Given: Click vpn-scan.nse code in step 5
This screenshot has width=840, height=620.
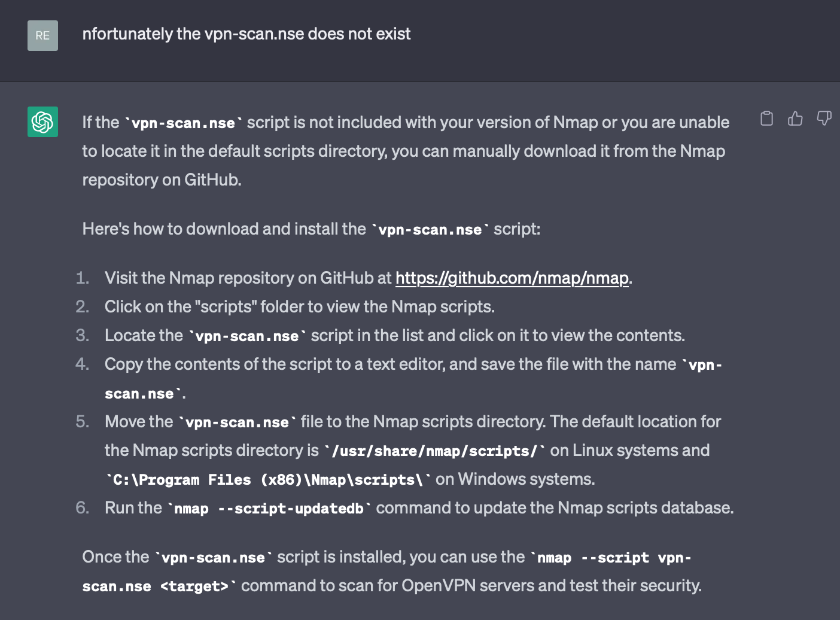Looking at the screenshot, I should [x=237, y=422].
